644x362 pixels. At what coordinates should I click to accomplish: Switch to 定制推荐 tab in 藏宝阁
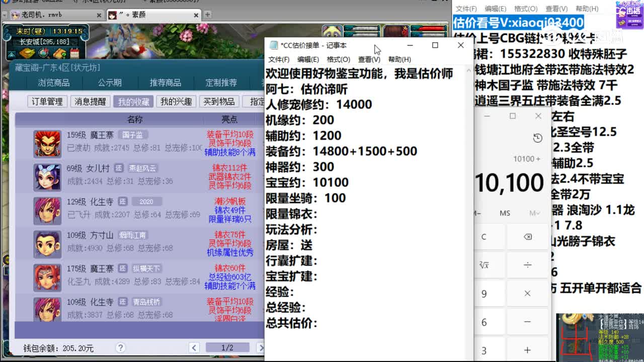(221, 83)
